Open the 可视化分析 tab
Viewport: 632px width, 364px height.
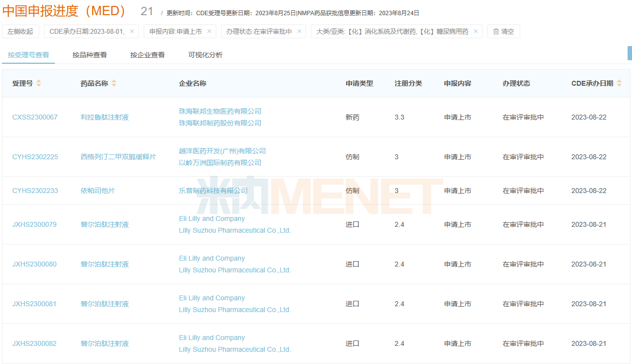[x=205, y=55]
